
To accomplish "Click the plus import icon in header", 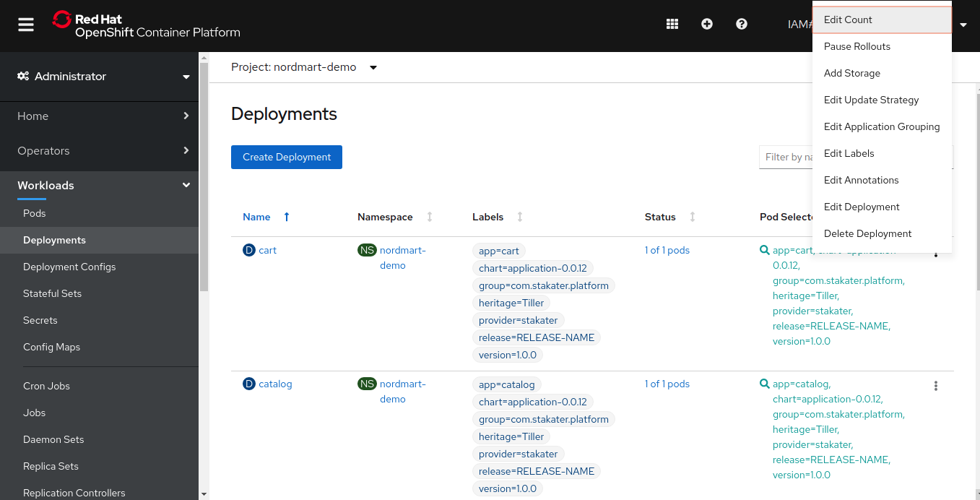I will (x=707, y=24).
